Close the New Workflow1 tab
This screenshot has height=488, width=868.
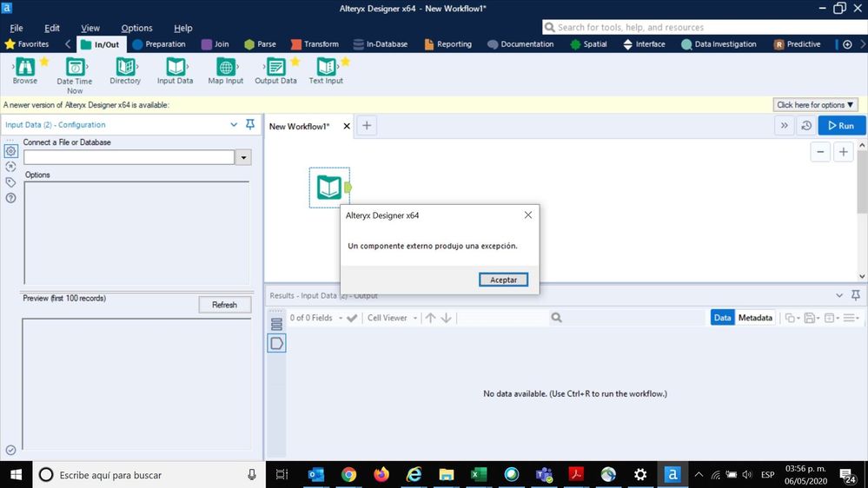tap(347, 126)
